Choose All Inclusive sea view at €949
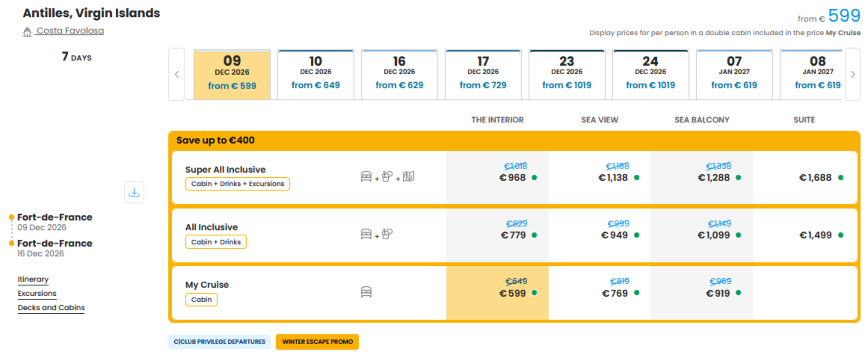The image size is (868, 352). tap(600, 235)
